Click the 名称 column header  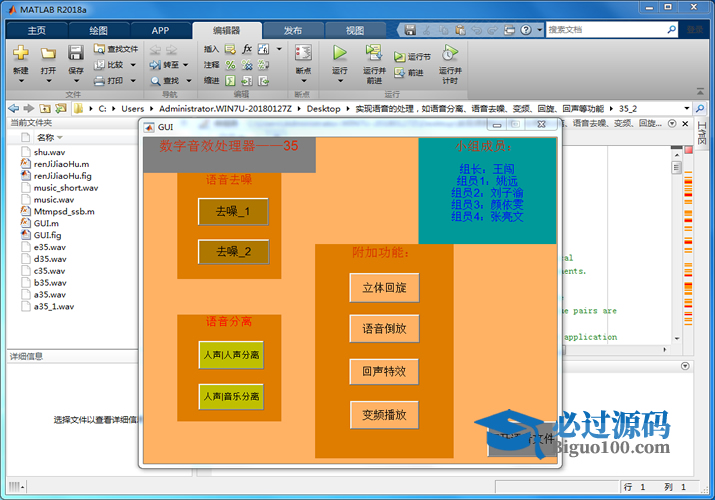[46, 137]
